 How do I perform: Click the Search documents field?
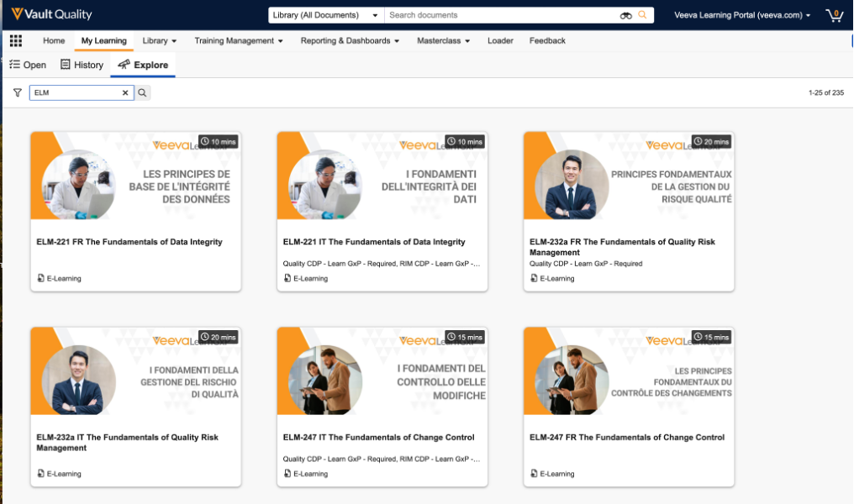(501, 15)
